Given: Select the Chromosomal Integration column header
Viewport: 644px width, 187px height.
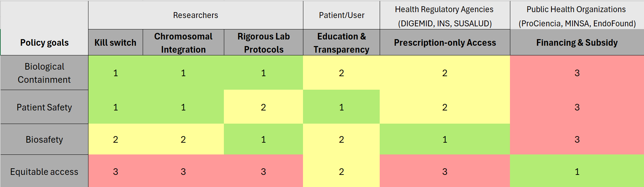Looking at the screenshot, I should pos(183,43).
